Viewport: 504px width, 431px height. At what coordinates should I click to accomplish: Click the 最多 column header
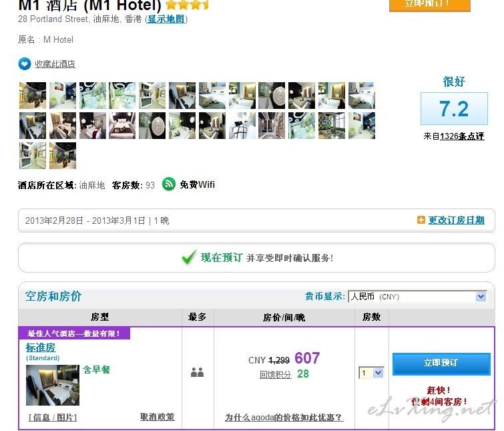point(198,317)
